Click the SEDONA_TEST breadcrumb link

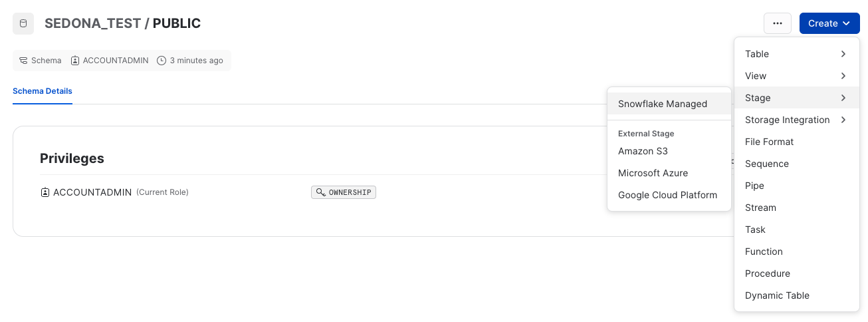[92, 24]
